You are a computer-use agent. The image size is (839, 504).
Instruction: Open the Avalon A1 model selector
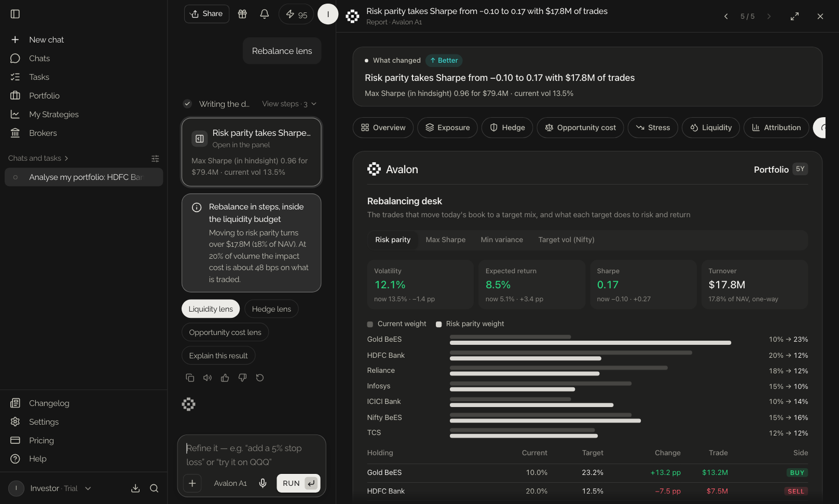click(x=230, y=483)
